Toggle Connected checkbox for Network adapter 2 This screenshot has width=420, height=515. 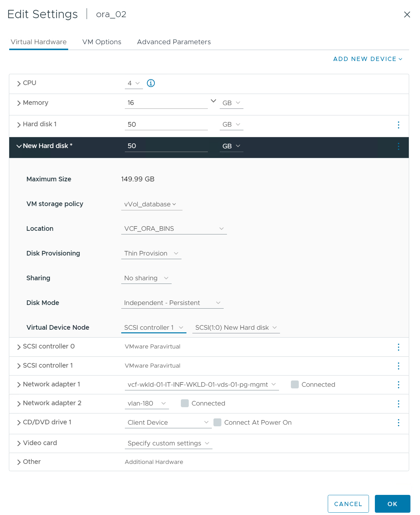185,403
